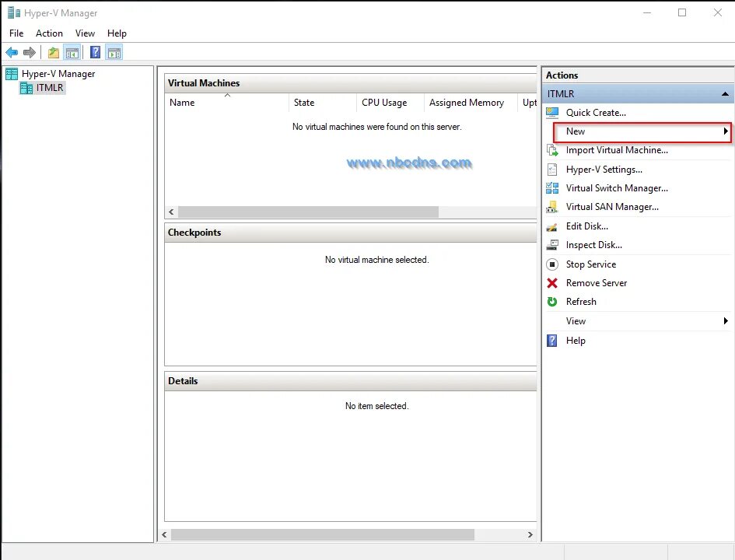
Task: Click 'No item selected.' text
Action: pyautogui.click(x=377, y=406)
